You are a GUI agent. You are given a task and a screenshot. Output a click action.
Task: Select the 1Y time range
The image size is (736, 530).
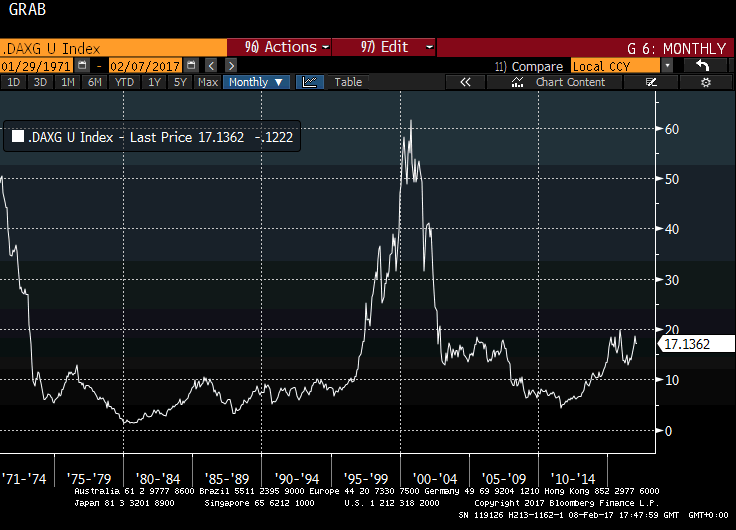[155, 82]
